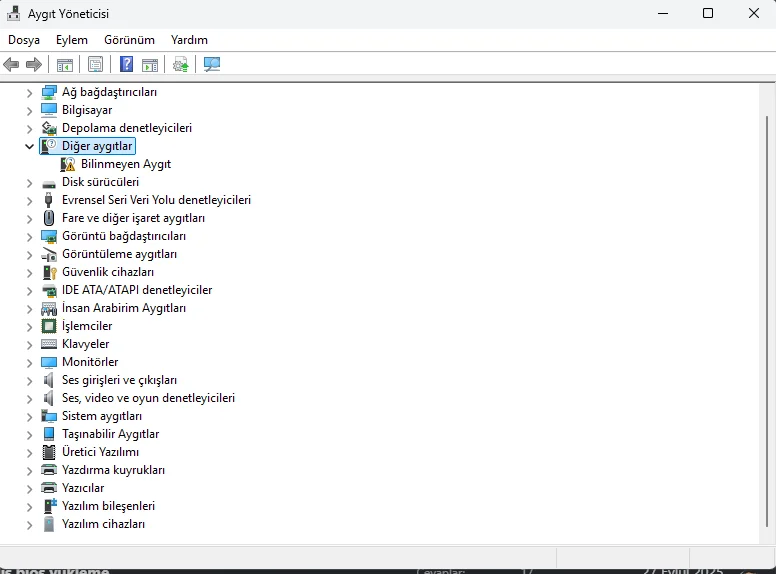Click the display adapters icon
The width and height of the screenshot is (776, 574).
coord(49,236)
